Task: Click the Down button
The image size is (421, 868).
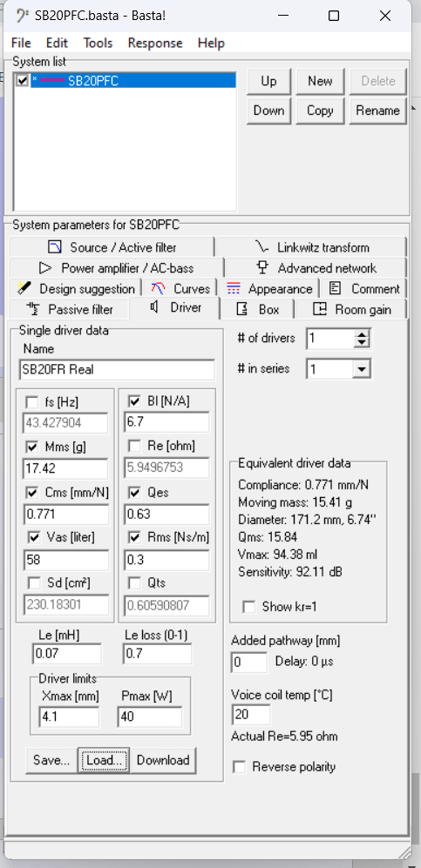Action: tap(268, 111)
